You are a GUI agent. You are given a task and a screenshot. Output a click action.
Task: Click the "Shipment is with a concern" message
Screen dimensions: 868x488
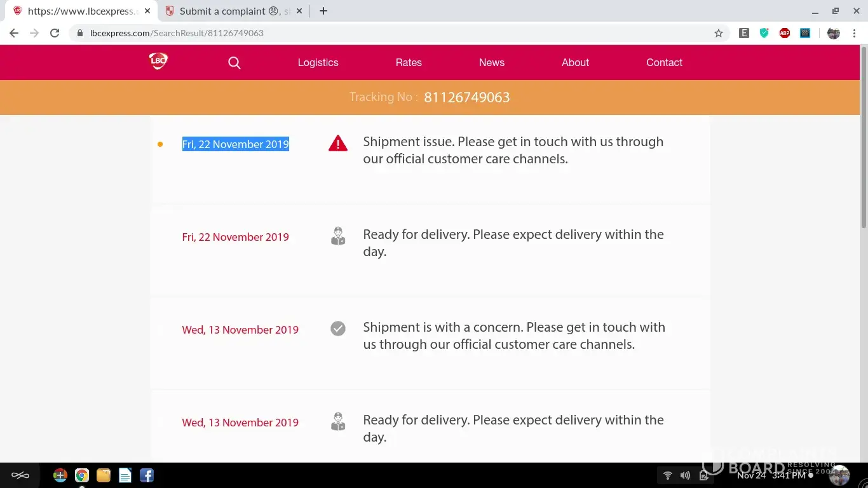(x=514, y=335)
